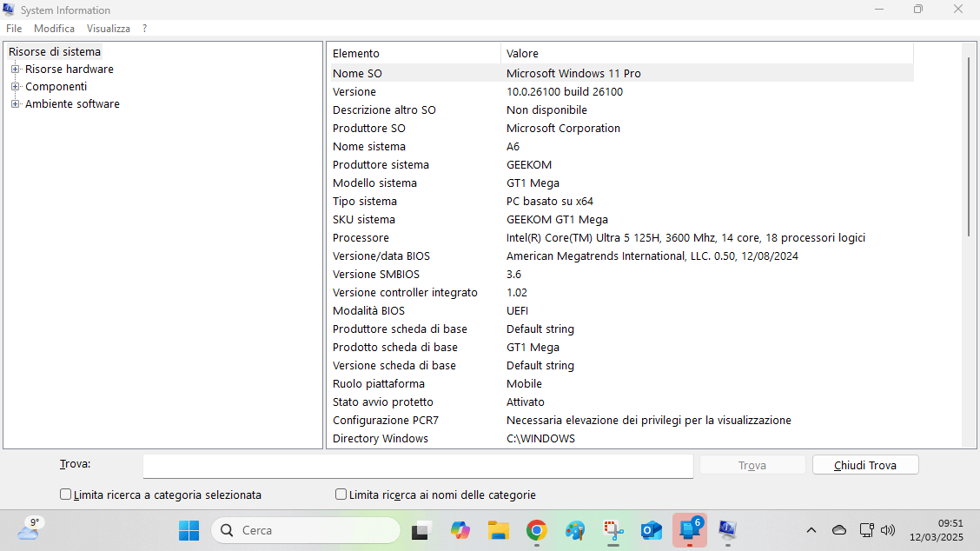The image size is (980, 551).
Task: Select the Prodotto scheda di base row
Action: 622,347
